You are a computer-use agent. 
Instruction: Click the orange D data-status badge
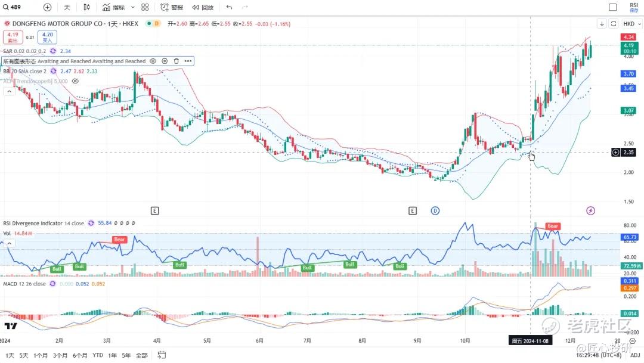156,24
